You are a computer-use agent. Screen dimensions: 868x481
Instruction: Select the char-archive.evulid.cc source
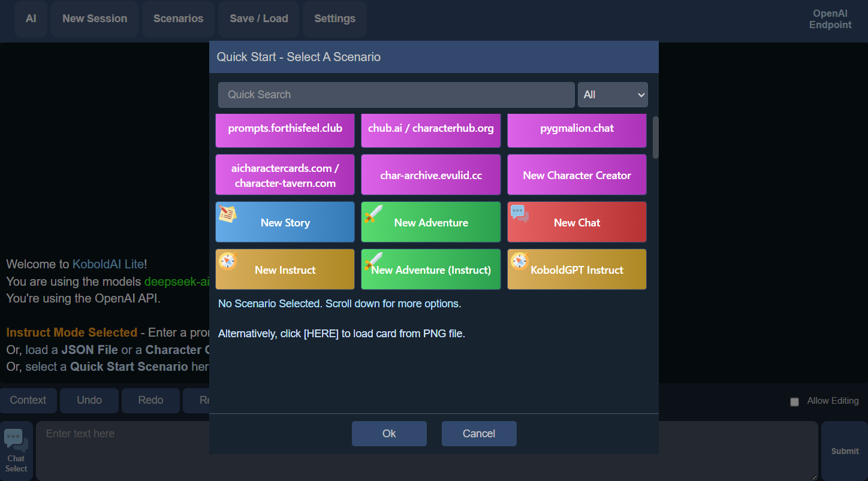pos(431,175)
